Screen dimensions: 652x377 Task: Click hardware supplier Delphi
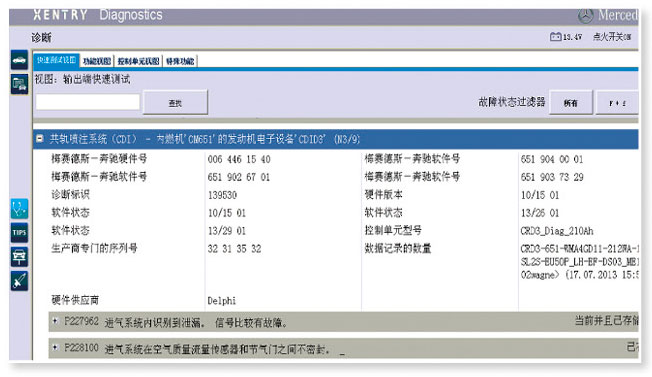(222, 301)
